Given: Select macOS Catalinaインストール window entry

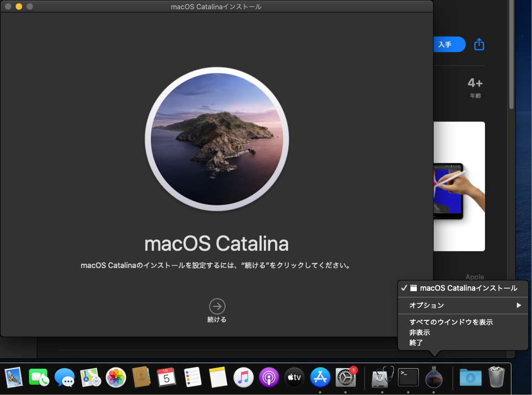Looking at the screenshot, I should 463,288.
